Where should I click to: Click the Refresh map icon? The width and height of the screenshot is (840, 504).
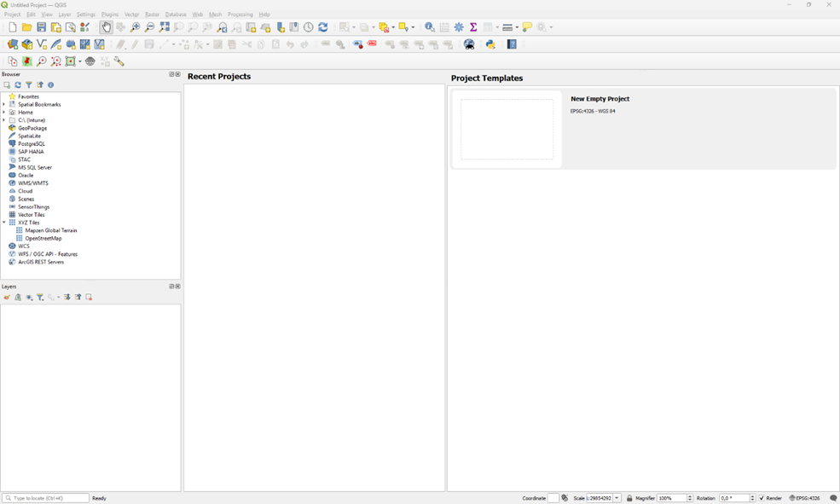(323, 27)
